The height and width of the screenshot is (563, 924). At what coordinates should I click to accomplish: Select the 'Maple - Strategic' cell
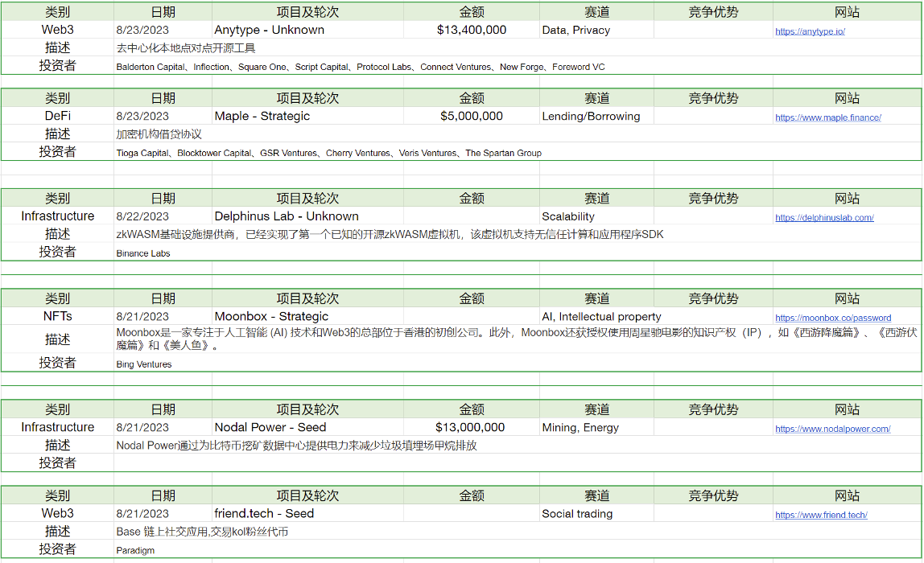(307, 116)
